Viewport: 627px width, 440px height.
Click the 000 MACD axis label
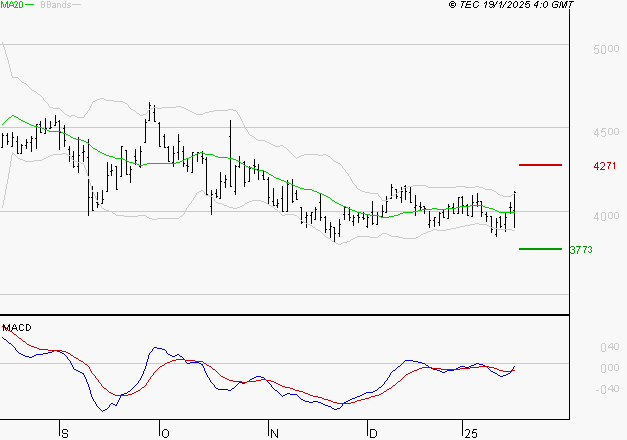[610, 368]
